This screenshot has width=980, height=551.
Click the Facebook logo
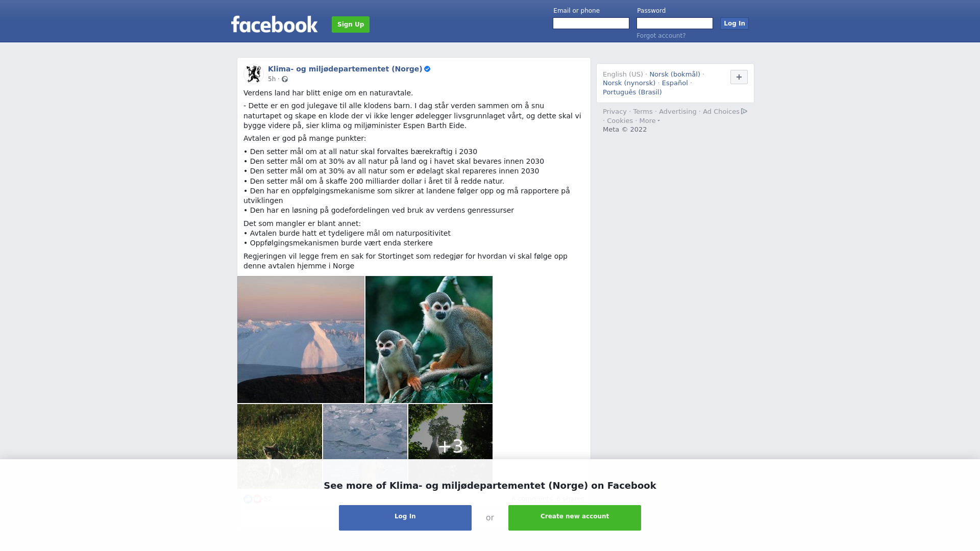coord(274,24)
